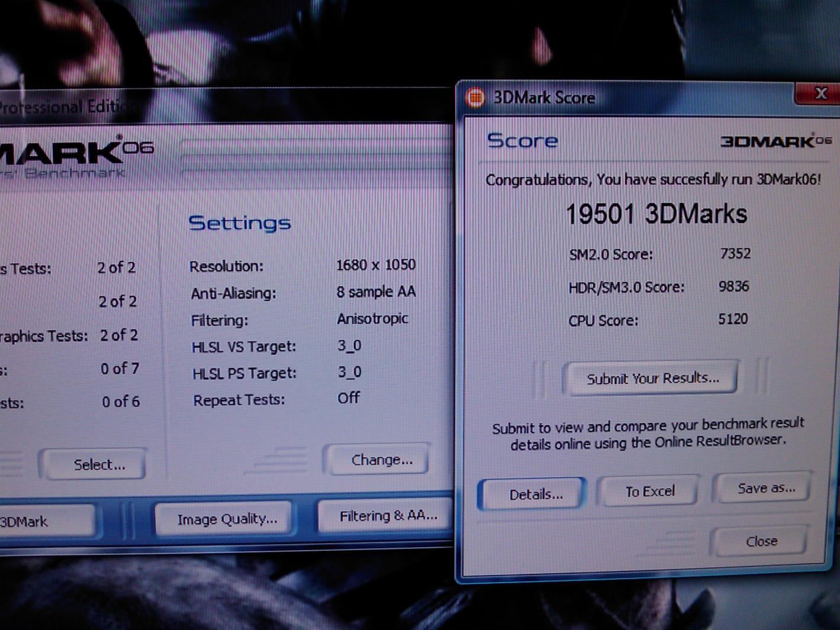Click Submit Your Results button
The height and width of the screenshot is (630, 840).
652,378
